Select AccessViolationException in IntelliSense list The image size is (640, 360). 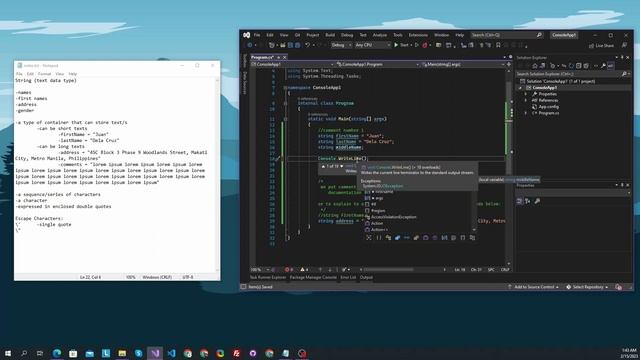pos(393,217)
